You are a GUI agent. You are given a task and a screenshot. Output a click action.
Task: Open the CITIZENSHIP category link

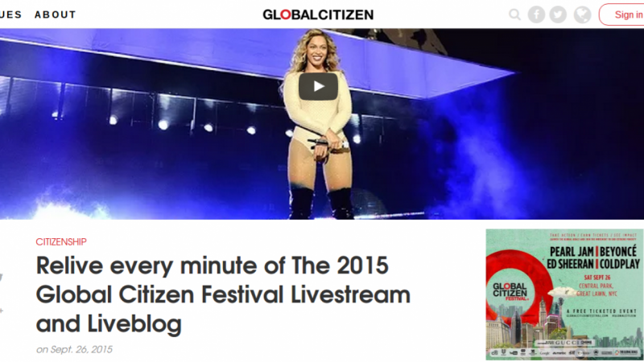click(61, 242)
